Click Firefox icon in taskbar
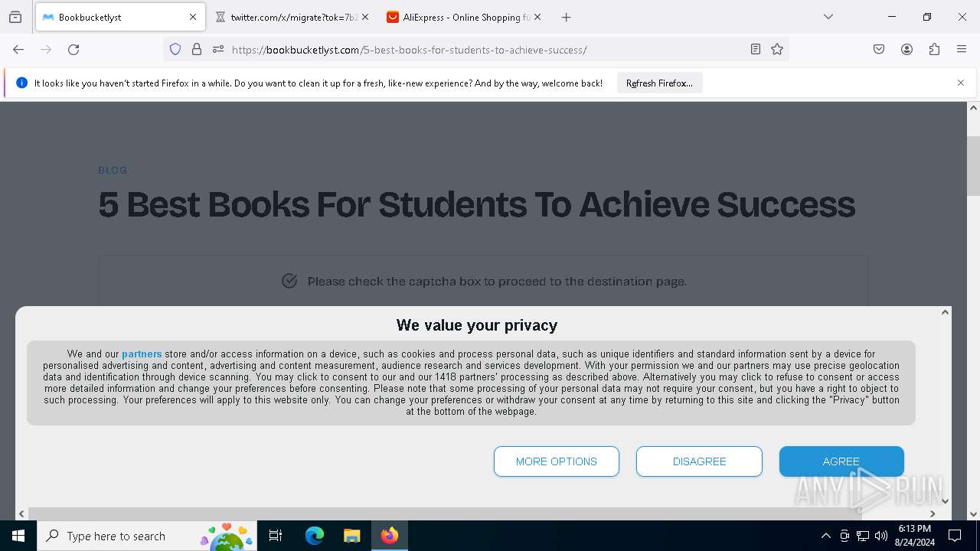The height and width of the screenshot is (551, 980). (x=390, y=536)
